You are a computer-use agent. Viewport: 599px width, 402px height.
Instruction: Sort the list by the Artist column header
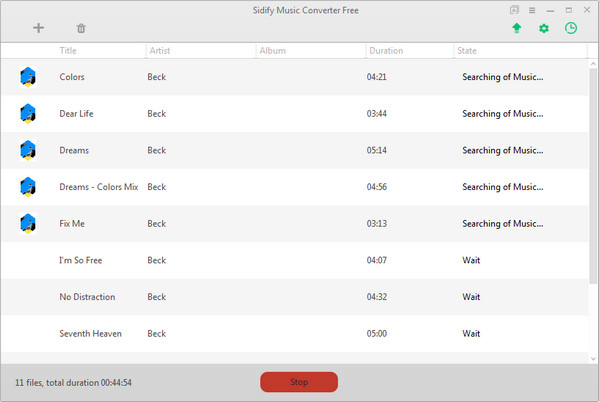coord(160,50)
